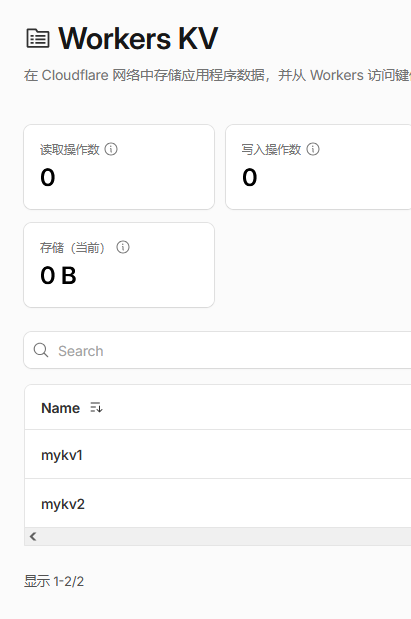Open the mykv2 namespace row
The width and height of the screenshot is (411, 619).
[x=218, y=503]
